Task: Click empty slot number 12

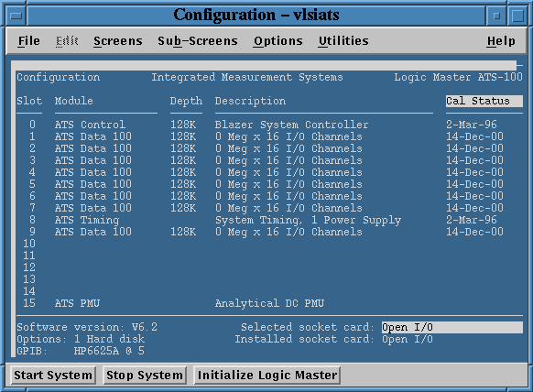Action: click(29, 267)
